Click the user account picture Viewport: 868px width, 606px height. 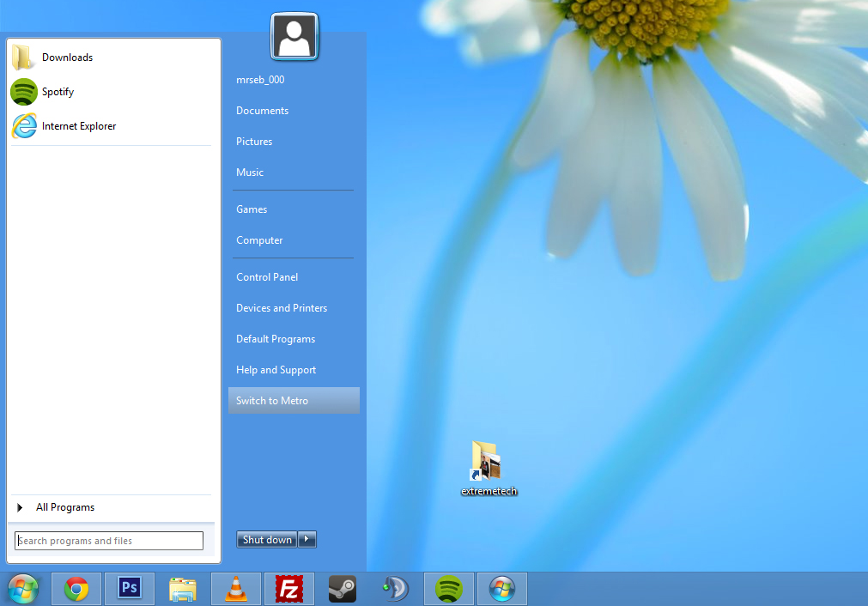coord(294,36)
